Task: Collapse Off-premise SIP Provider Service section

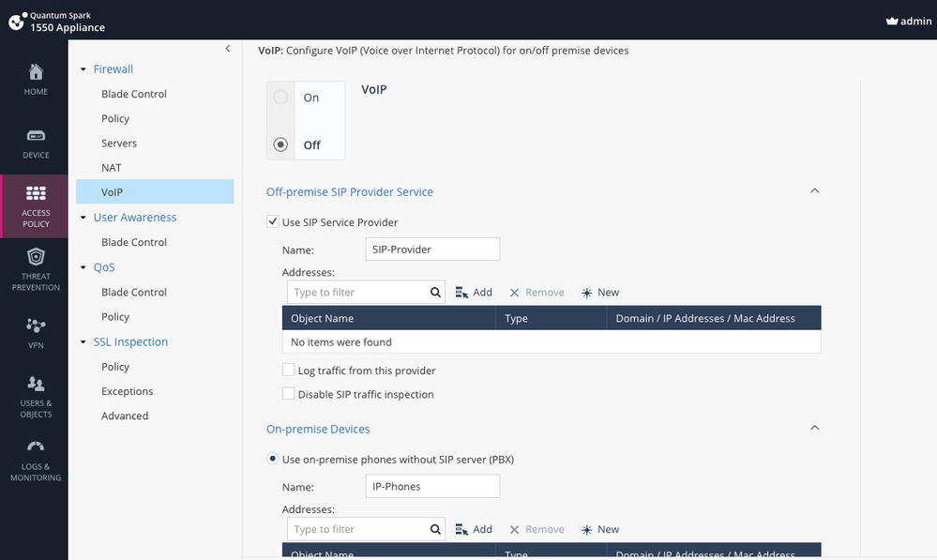Action: (x=814, y=191)
